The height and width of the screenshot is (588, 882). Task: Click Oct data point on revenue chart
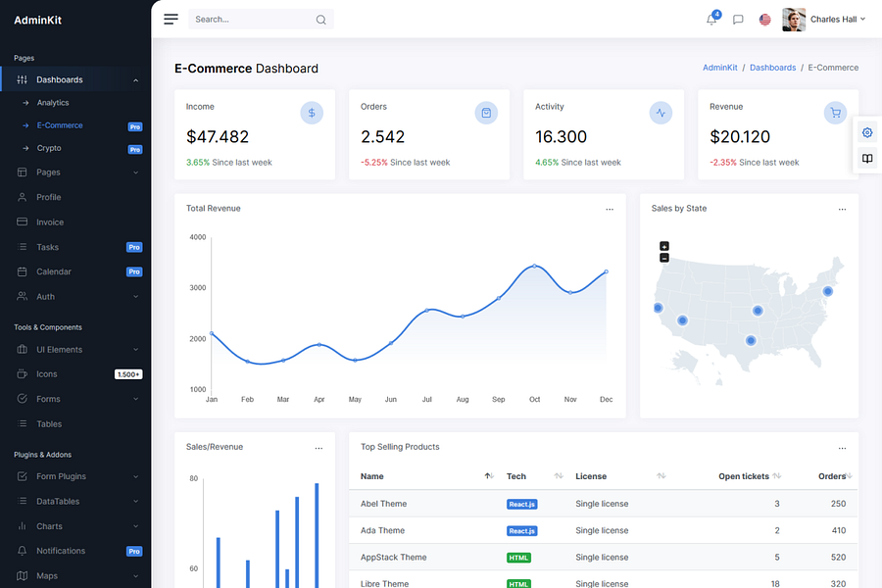pos(534,266)
